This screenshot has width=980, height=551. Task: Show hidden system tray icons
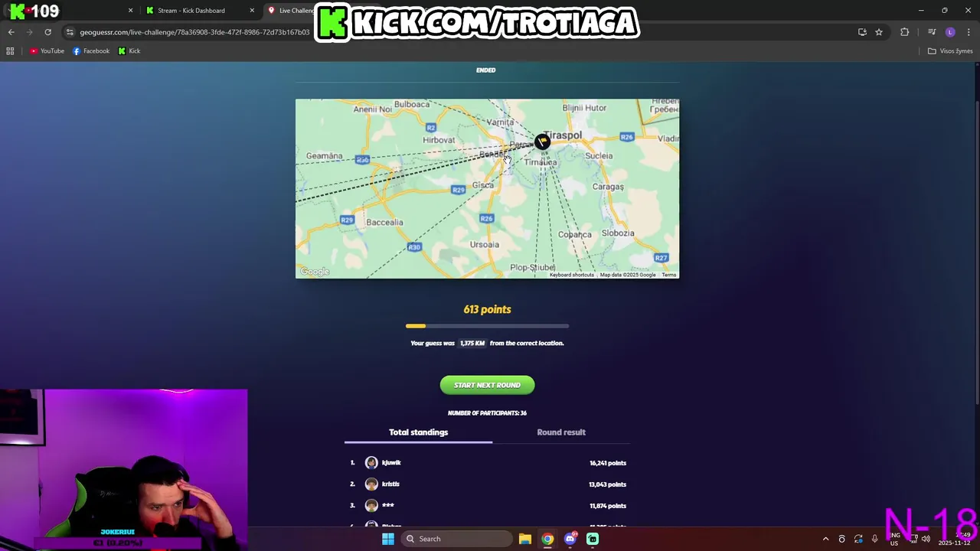point(825,539)
